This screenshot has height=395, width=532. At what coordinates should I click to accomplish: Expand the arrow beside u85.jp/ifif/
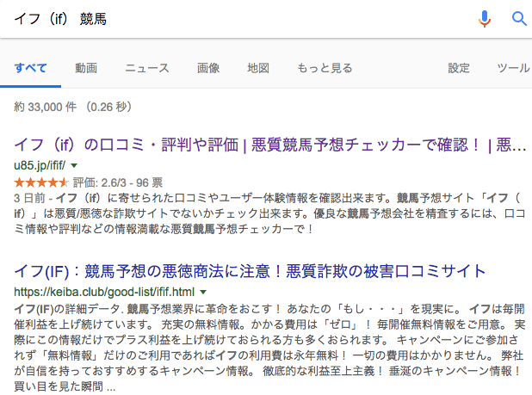coord(74,165)
